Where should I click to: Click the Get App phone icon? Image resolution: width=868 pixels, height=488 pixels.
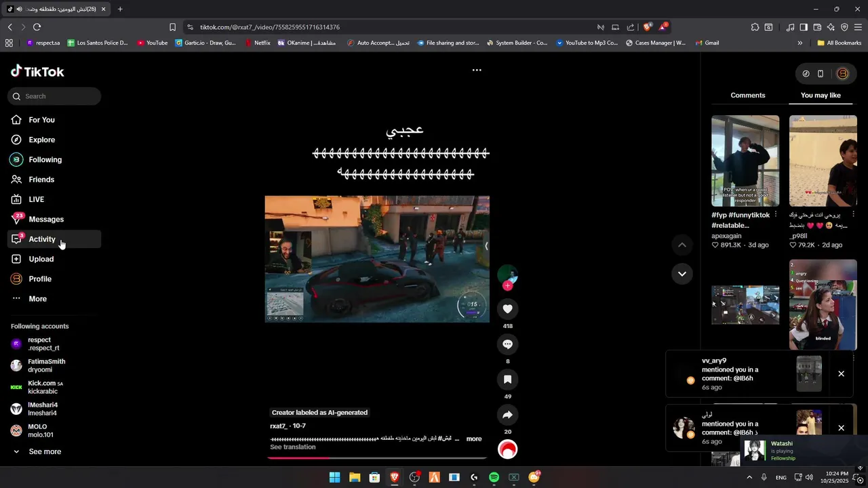click(x=821, y=74)
